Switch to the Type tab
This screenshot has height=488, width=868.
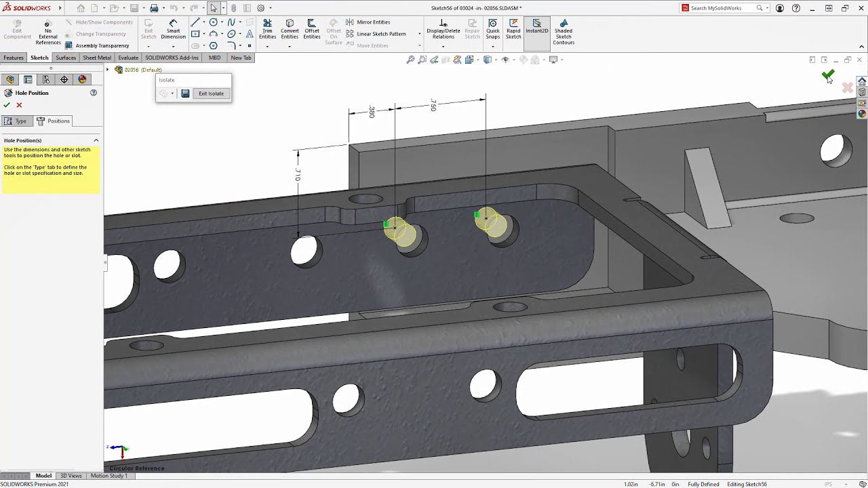16,121
